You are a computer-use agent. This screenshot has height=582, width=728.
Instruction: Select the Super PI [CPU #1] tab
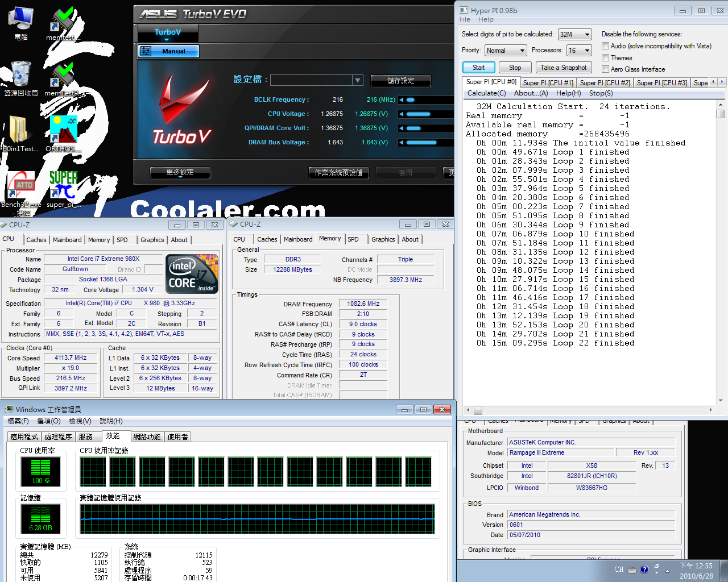(x=548, y=83)
